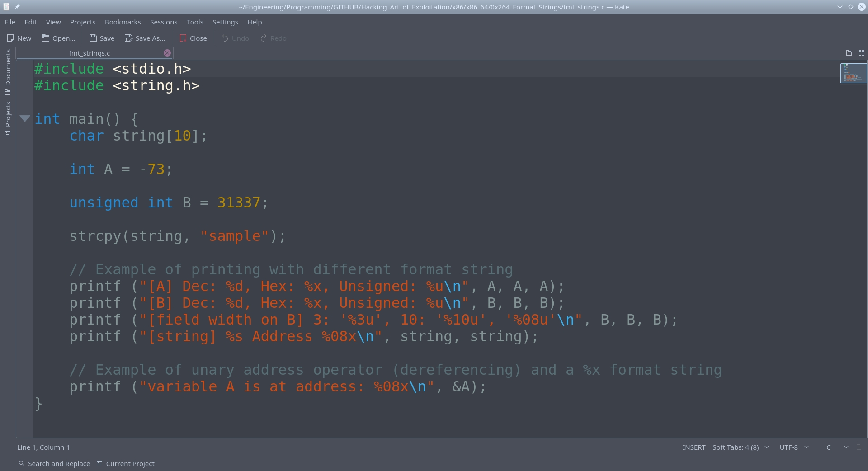This screenshot has height=471, width=868.
Task: Click the split view icon at tab bar right
Action: (862, 53)
